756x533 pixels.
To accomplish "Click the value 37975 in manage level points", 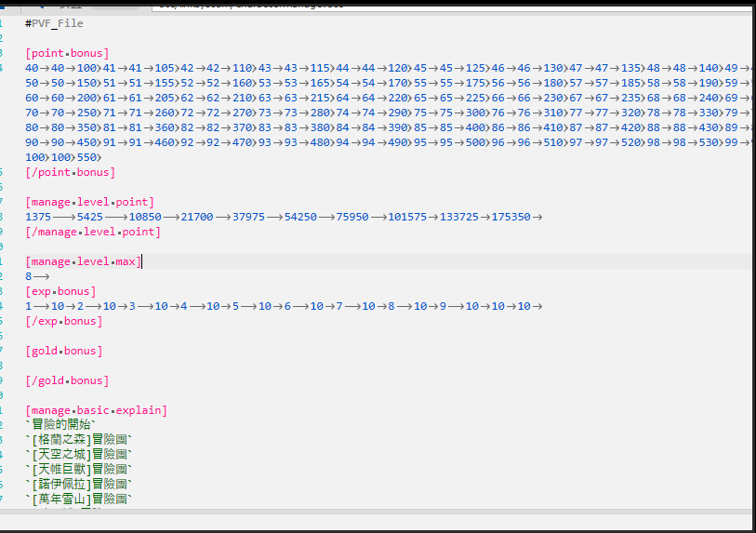I will pyautogui.click(x=249, y=217).
